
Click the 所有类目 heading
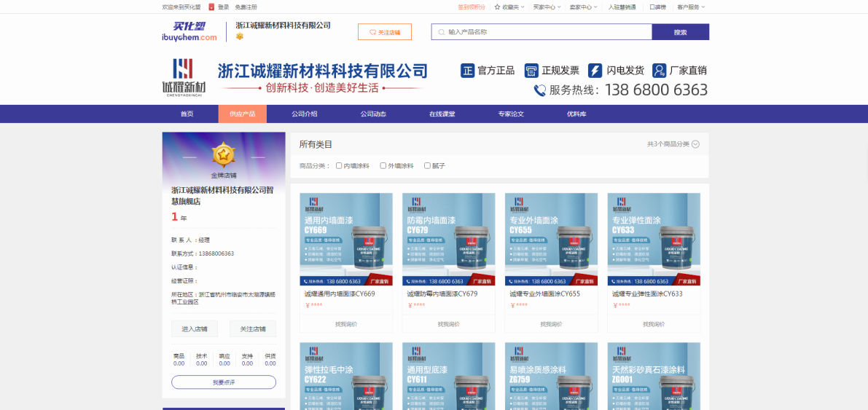click(316, 144)
